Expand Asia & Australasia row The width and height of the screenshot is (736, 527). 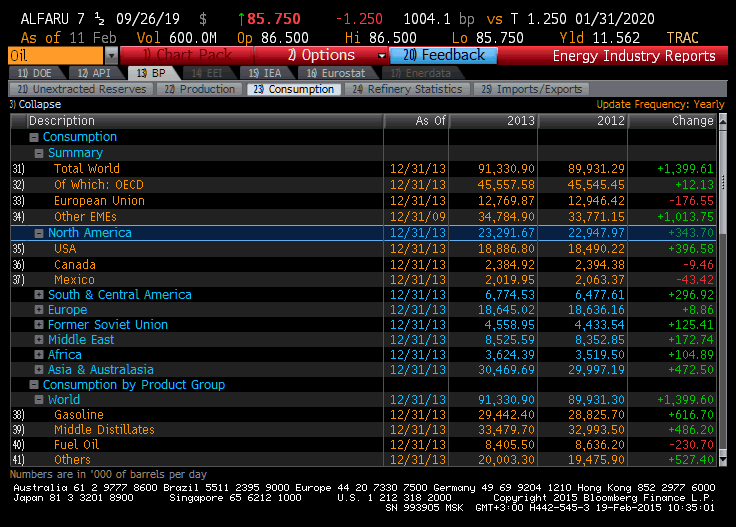(x=39, y=370)
